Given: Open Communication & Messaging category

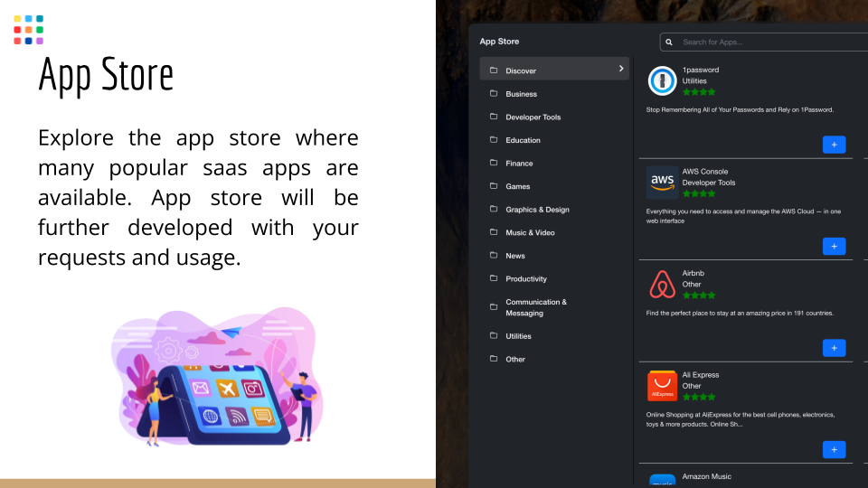Looking at the screenshot, I should pos(536,307).
